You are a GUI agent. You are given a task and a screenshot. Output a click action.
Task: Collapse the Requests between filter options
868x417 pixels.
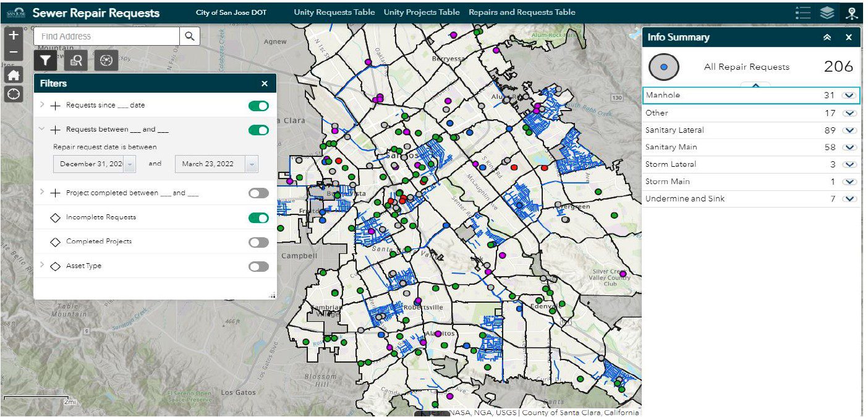click(42, 130)
